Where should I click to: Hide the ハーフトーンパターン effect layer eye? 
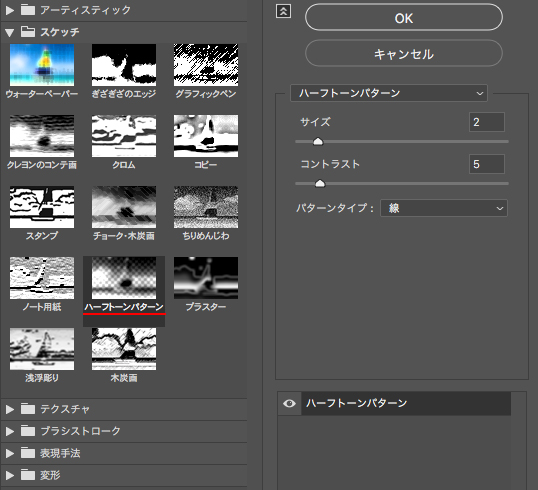289,404
